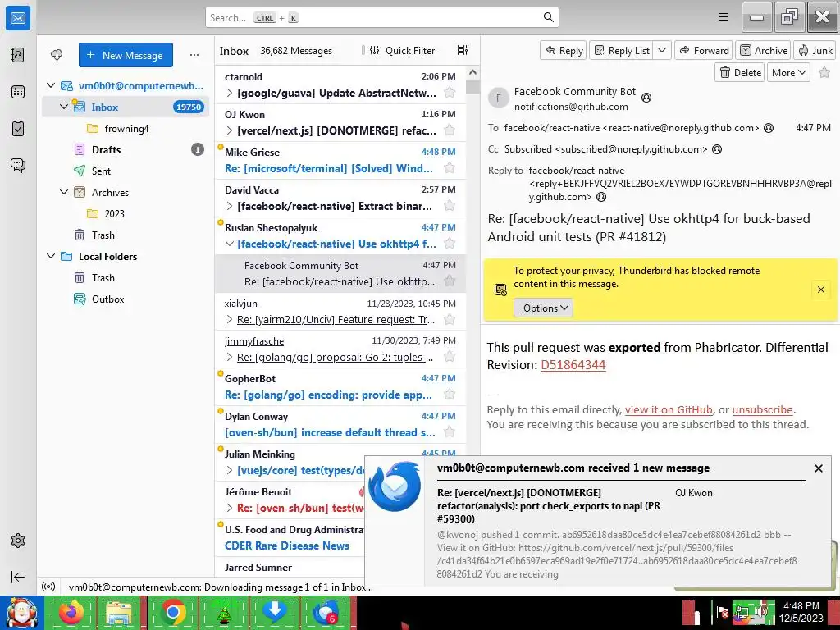Open Chrome from the taskbar
Screen dimensions: 840x630
(172, 612)
